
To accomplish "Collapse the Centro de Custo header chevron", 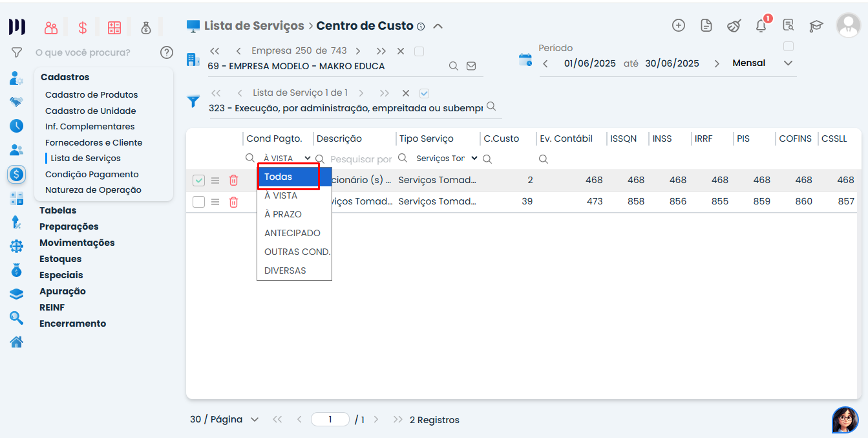I will pyautogui.click(x=438, y=27).
